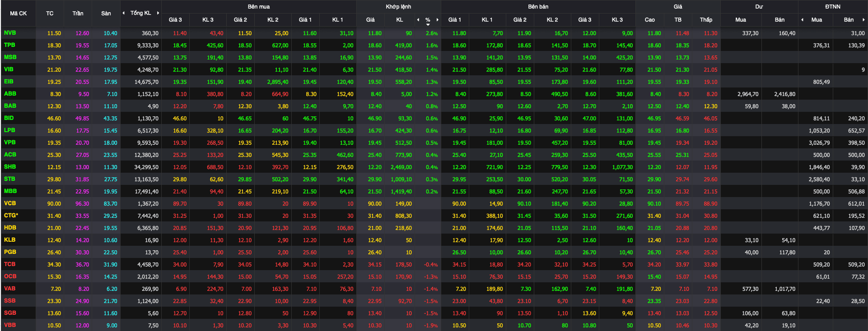The image size is (868, 331).
Task: Click the % column header label
Action: coord(428,20)
